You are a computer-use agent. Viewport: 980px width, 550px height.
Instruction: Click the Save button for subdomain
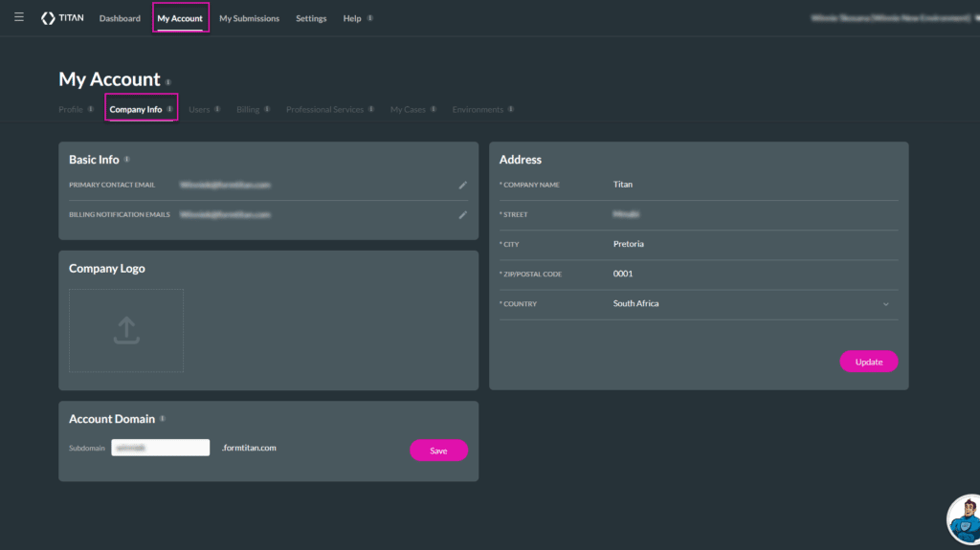(438, 451)
